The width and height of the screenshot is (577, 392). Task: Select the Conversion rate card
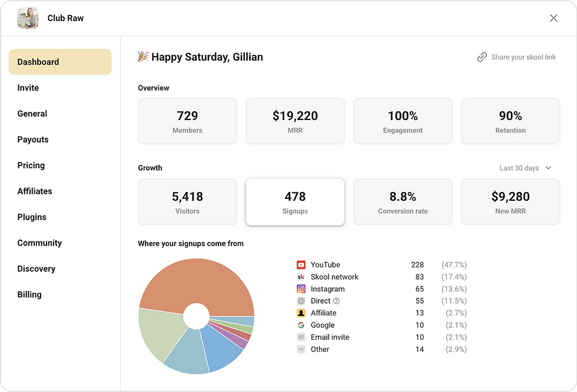pyautogui.click(x=403, y=202)
